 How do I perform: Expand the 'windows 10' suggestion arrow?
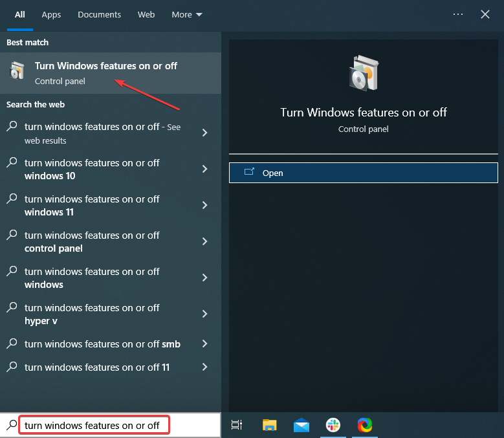[x=204, y=169]
